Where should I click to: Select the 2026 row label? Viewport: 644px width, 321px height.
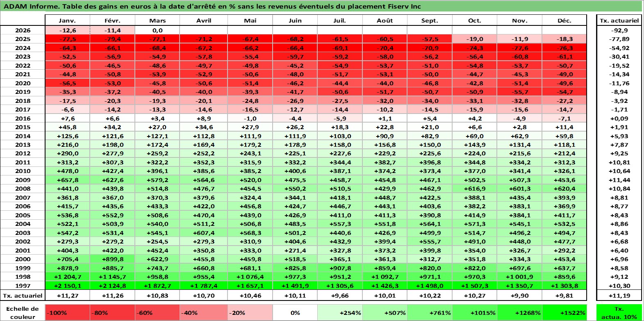pyautogui.click(x=23, y=30)
